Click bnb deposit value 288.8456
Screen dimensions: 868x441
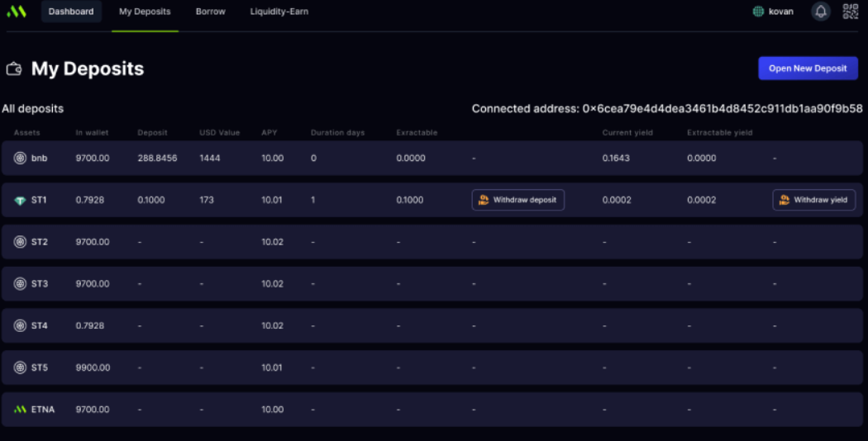pos(157,159)
